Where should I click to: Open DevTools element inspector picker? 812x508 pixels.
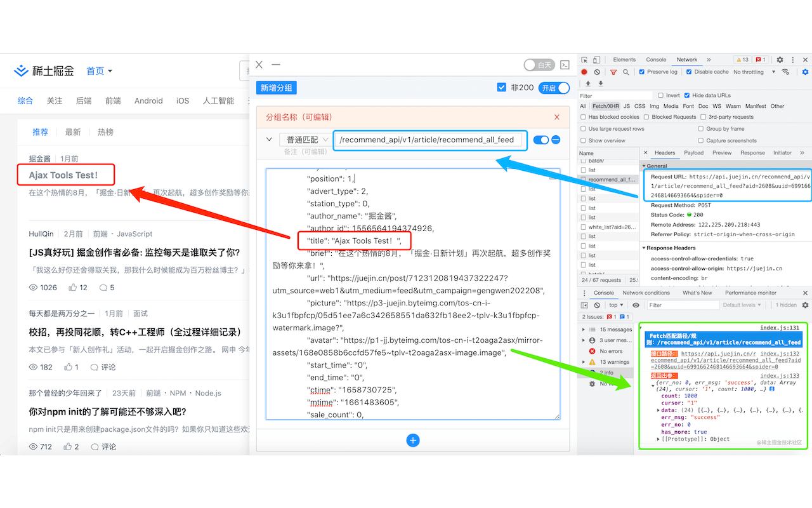pos(584,60)
